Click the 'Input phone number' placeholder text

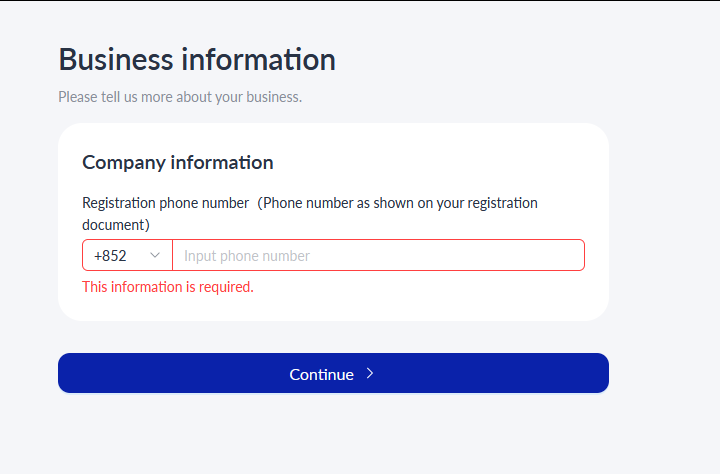[x=247, y=256]
